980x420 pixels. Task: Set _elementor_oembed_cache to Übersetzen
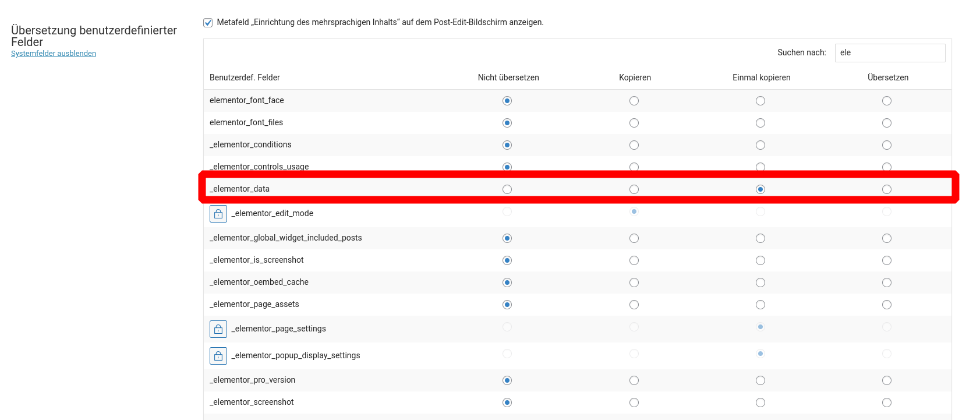[x=887, y=283]
